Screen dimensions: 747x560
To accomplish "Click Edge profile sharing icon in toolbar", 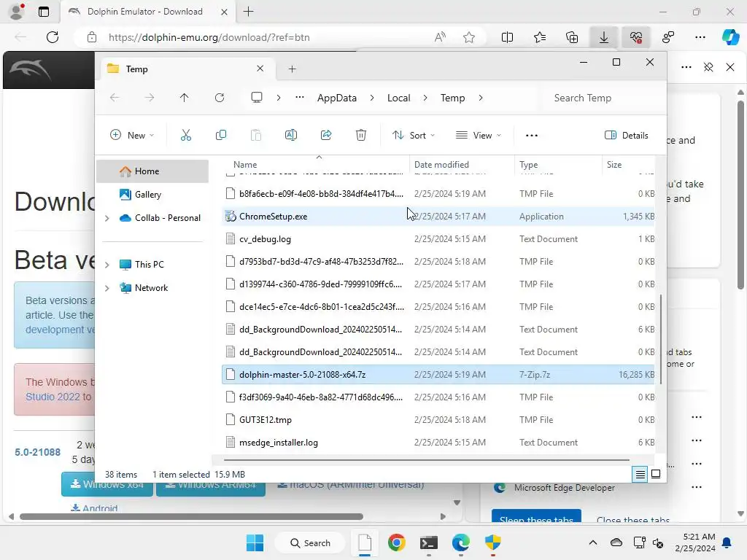I will point(668,37).
